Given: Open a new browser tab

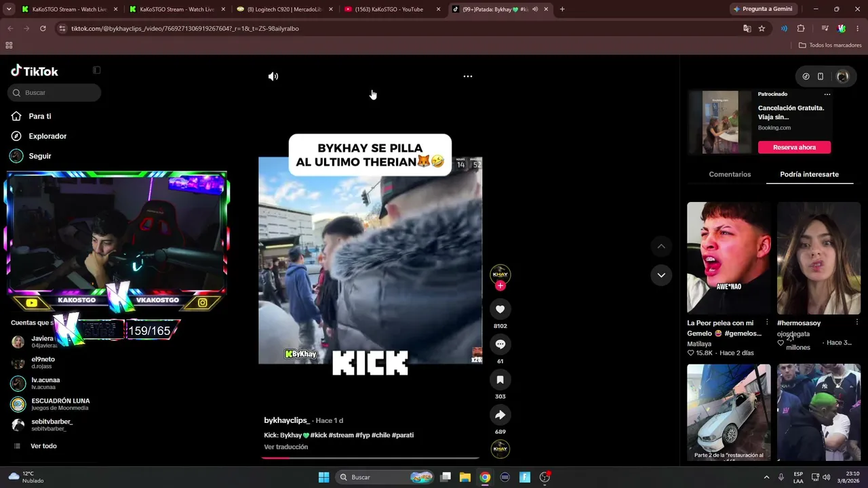Looking at the screenshot, I should [562, 9].
